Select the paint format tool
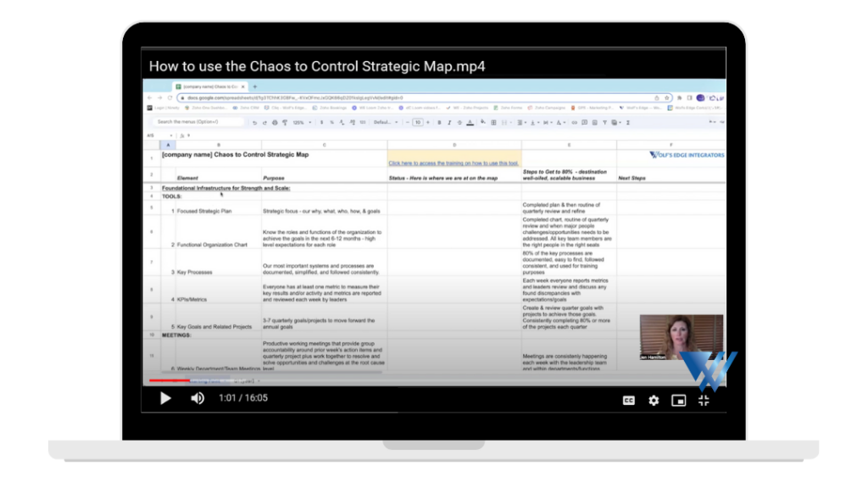This screenshot has width=868, height=482. click(x=285, y=122)
